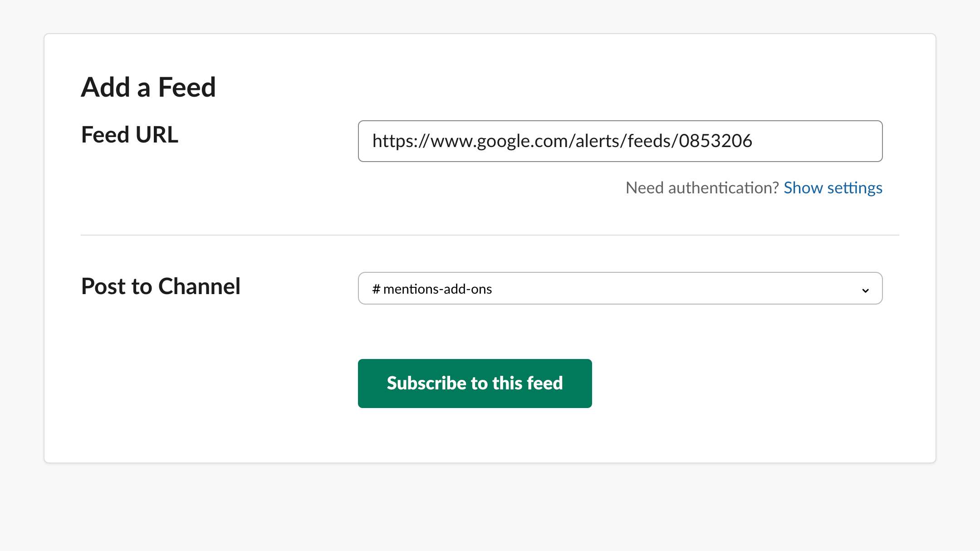Screen dimensions: 980x551
Task: Select the mentions-add-ons channel text
Action: (437, 289)
